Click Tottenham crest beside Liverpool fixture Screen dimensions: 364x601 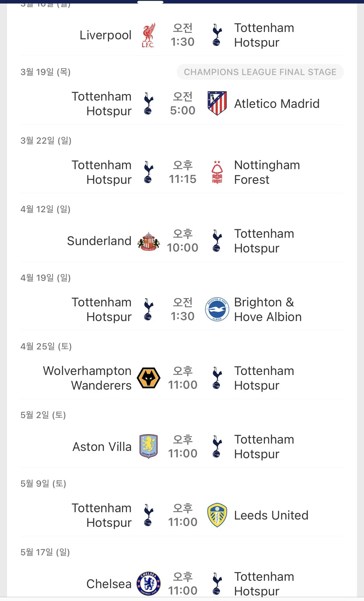[217, 35]
